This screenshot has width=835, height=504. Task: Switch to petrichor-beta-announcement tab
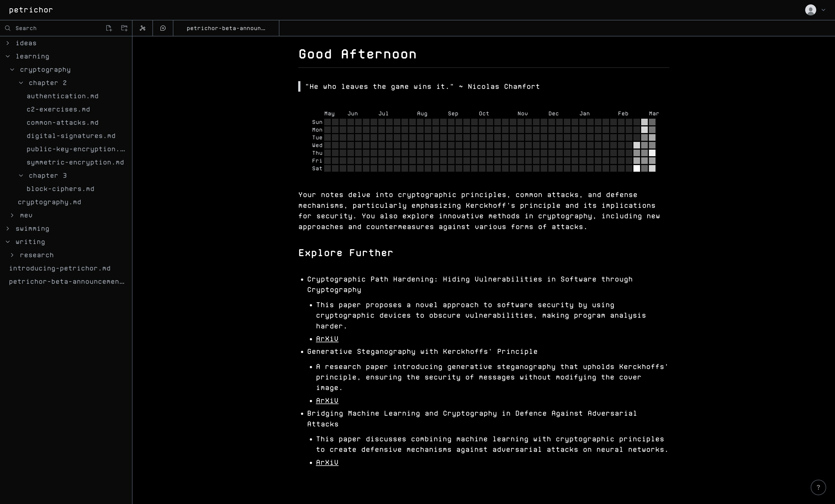tap(226, 28)
